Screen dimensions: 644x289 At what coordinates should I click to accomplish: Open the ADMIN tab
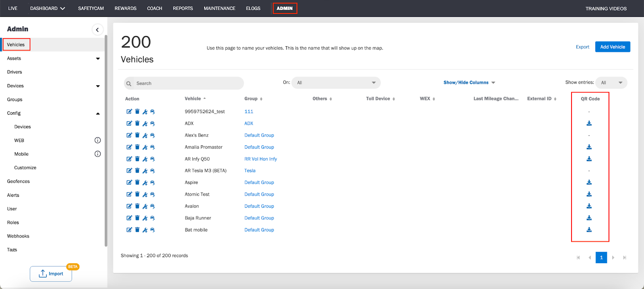click(285, 8)
